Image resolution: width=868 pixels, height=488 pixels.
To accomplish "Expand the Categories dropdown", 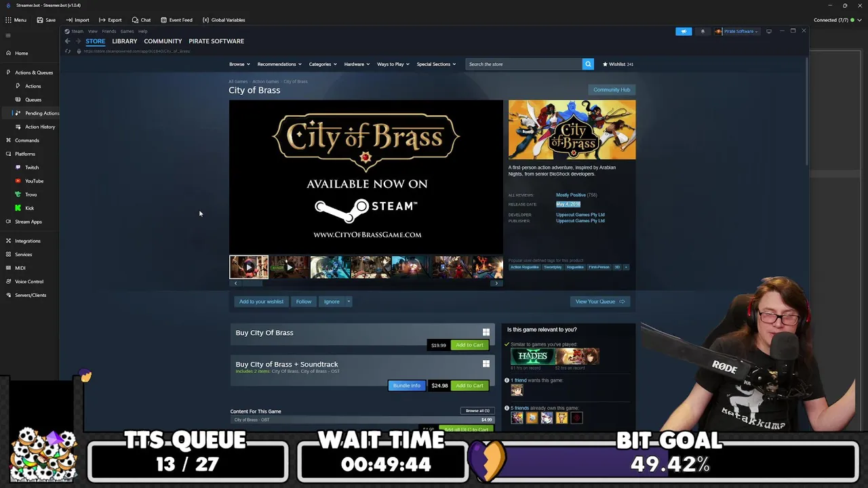I will coord(323,64).
